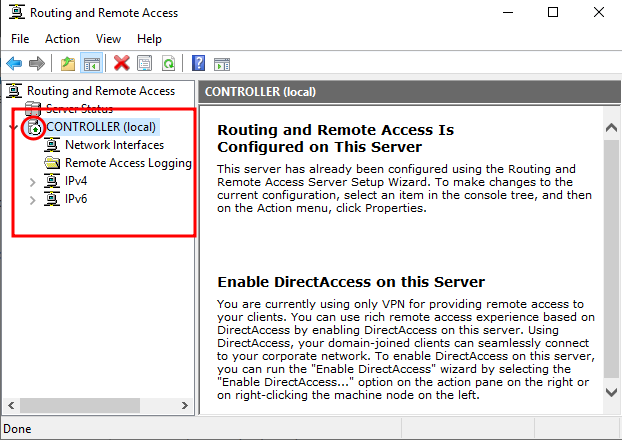Click the right pane scroll down arrow
The image size is (622, 440).
point(611,392)
